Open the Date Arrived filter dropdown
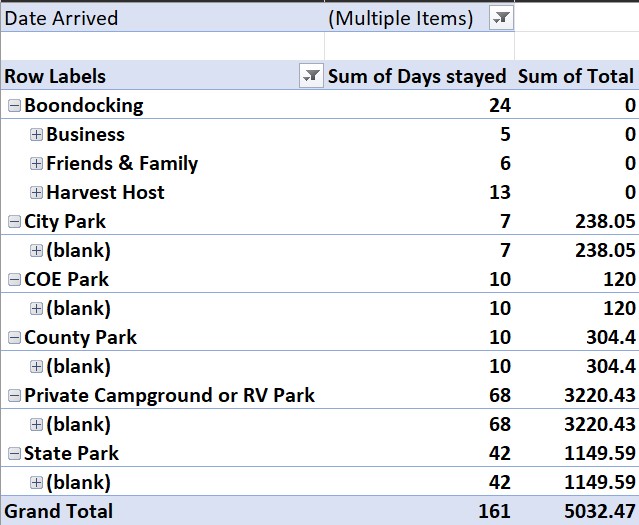The height and width of the screenshot is (525, 639). click(x=501, y=18)
